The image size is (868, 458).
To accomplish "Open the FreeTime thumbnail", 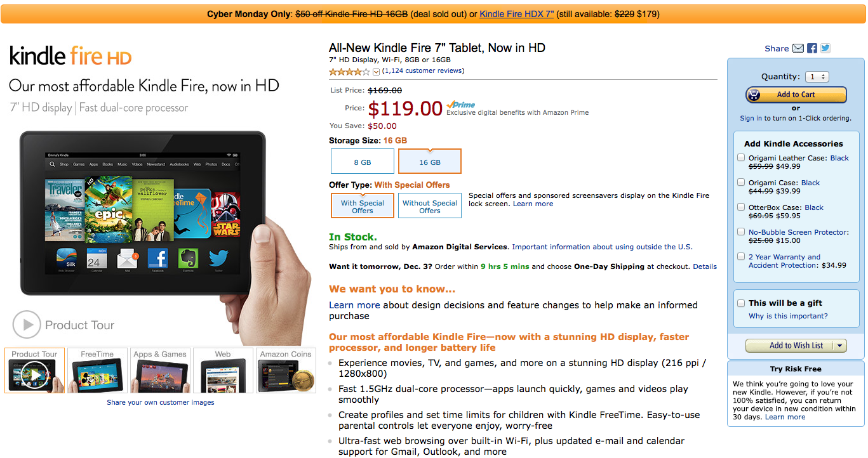I will tap(97, 371).
